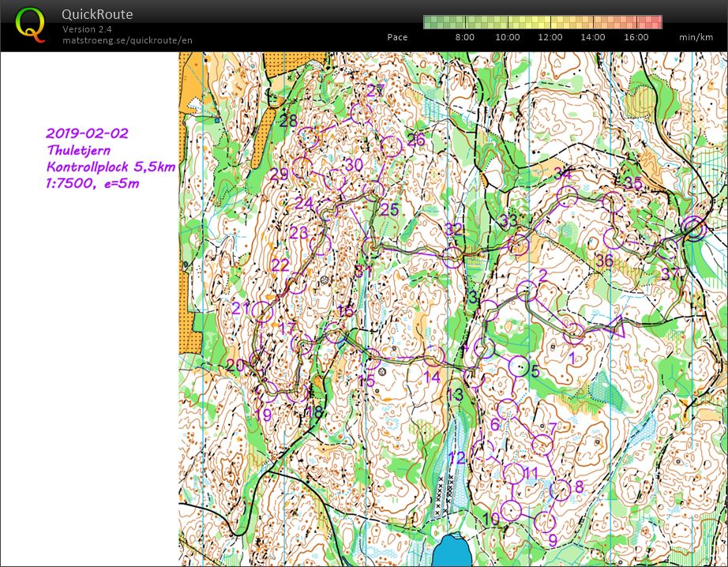The width and height of the screenshot is (728, 567).
Task: Open the matstroeng.se/quickroute/en link
Action: pos(127,40)
